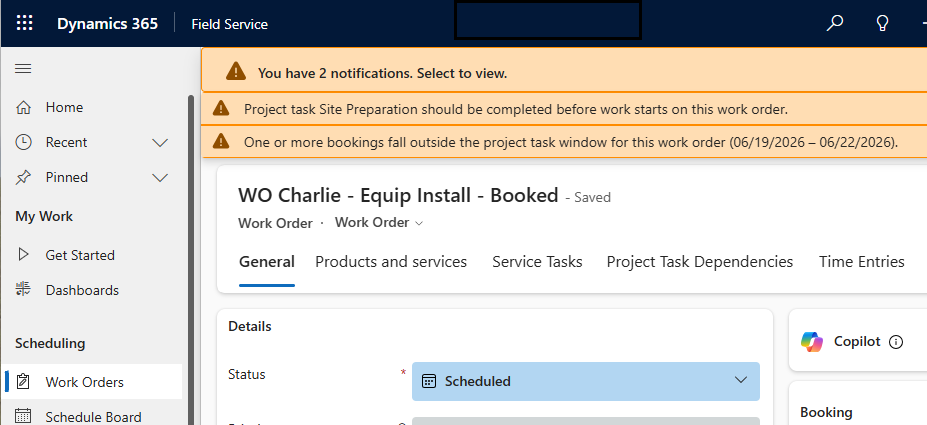The image size is (927, 425).
Task: Click the Schedule Board calendar icon
Action: [23, 416]
